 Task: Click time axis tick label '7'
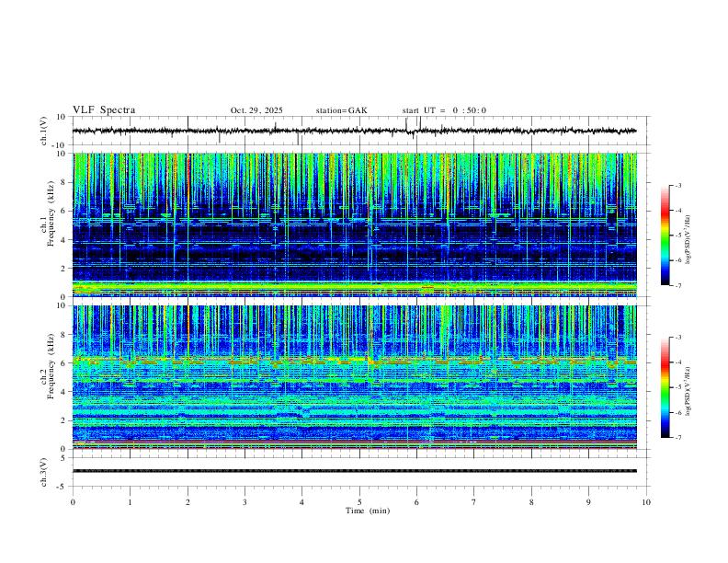(474, 502)
